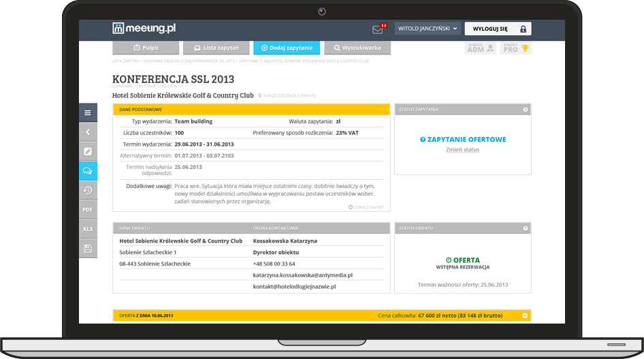This screenshot has height=359, width=644.
Task: Click the Konferencja SSL 2013 heading
Action: pos(174,79)
